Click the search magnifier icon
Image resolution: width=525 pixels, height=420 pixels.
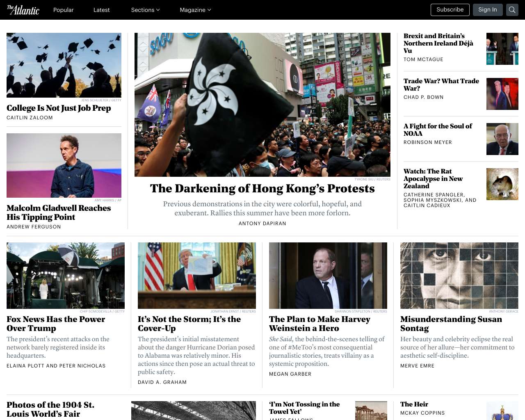tap(512, 10)
